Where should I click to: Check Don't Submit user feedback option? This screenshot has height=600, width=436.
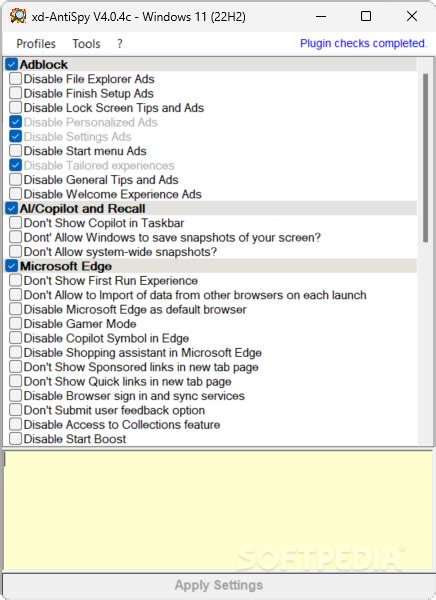point(15,410)
